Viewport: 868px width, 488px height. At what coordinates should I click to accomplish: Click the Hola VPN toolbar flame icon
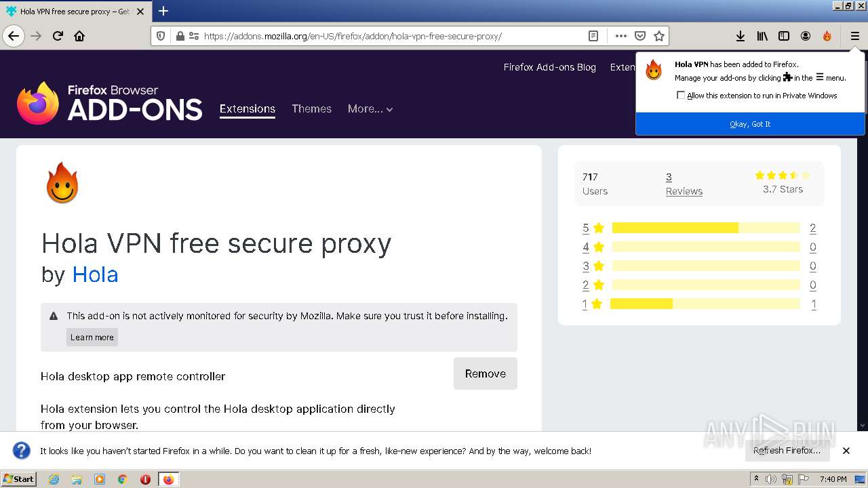point(827,36)
